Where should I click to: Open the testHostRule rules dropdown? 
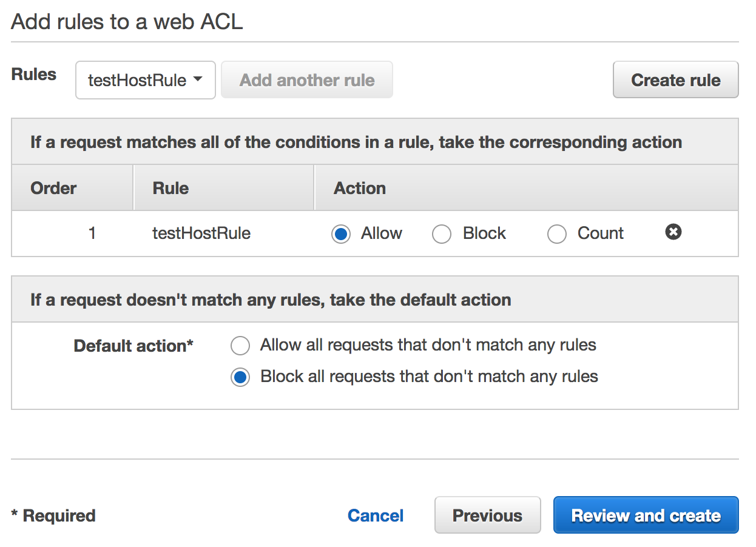click(x=146, y=80)
